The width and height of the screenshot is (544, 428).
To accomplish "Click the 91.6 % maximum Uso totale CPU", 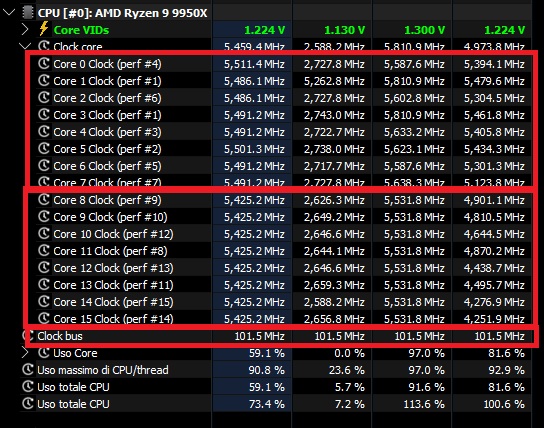I will (x=426, y=387).
